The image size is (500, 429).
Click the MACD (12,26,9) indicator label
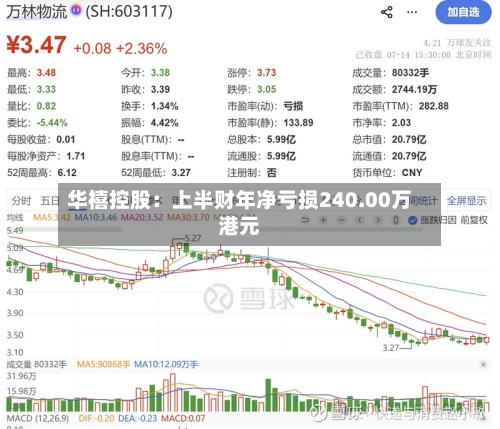tap(38, 418)
